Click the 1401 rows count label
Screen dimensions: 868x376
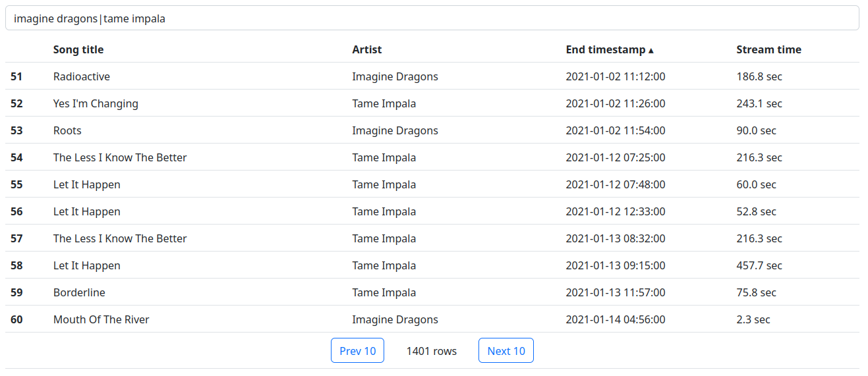432,351
